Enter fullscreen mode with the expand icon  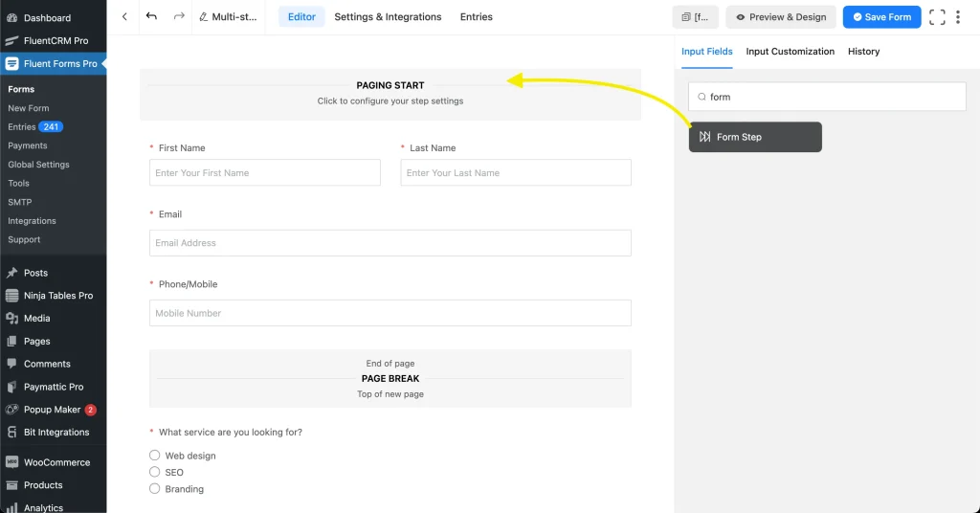[x=937, y=17]
